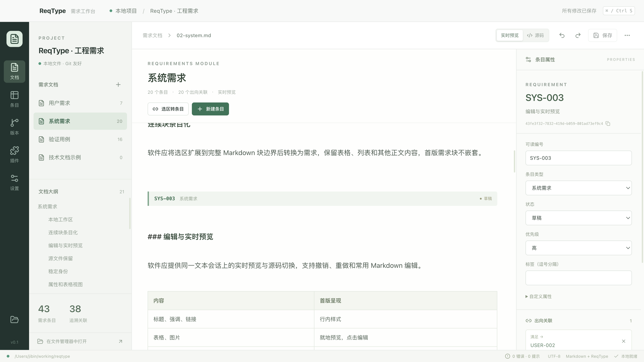Click the 可读编号 input field
Viewport: 644px width, 362px height.
point(578,158)
